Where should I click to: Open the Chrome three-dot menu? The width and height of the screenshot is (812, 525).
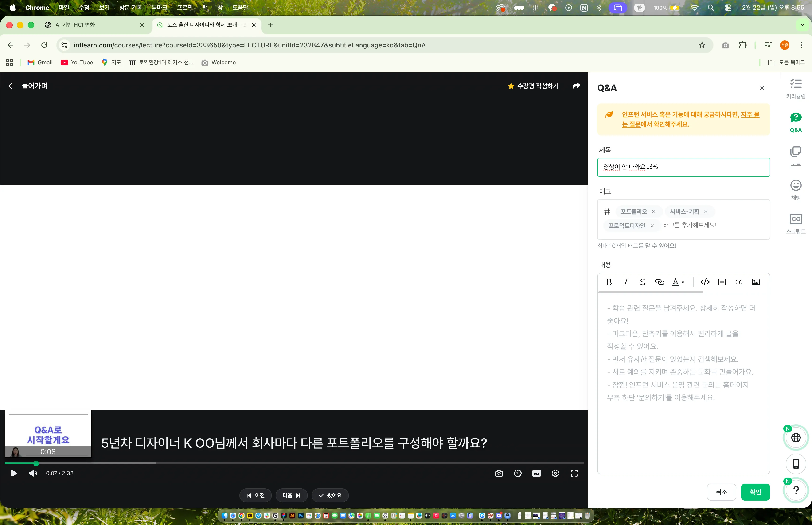click(x=802, y=45)
